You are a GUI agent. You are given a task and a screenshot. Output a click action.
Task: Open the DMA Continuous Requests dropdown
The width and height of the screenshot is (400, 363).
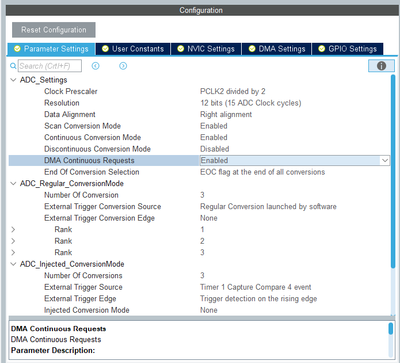click(x=385, y=160)
